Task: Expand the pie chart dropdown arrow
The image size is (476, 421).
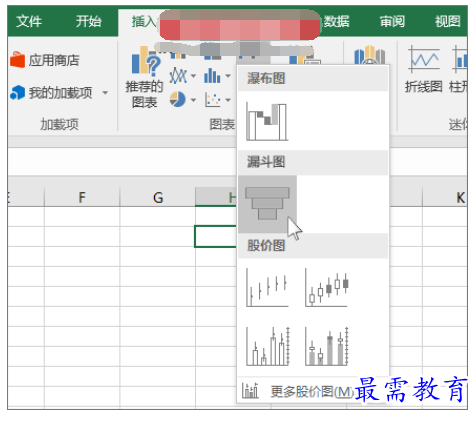Action: point(193,100)
